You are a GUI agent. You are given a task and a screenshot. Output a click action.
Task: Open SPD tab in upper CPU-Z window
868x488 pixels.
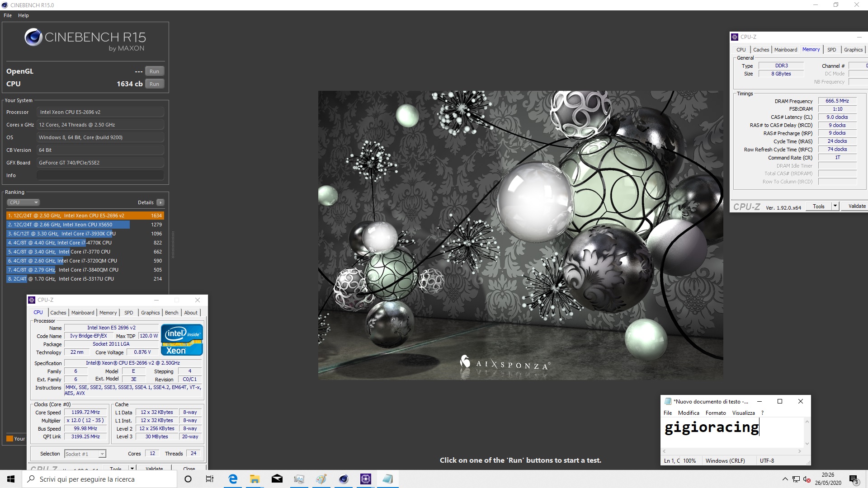coord(831,50)
